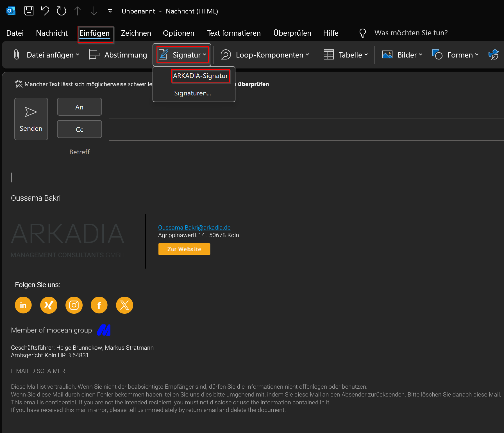Go to previous item with up arrow
This screenshot has width=504, height=433.
coord(78,11)
